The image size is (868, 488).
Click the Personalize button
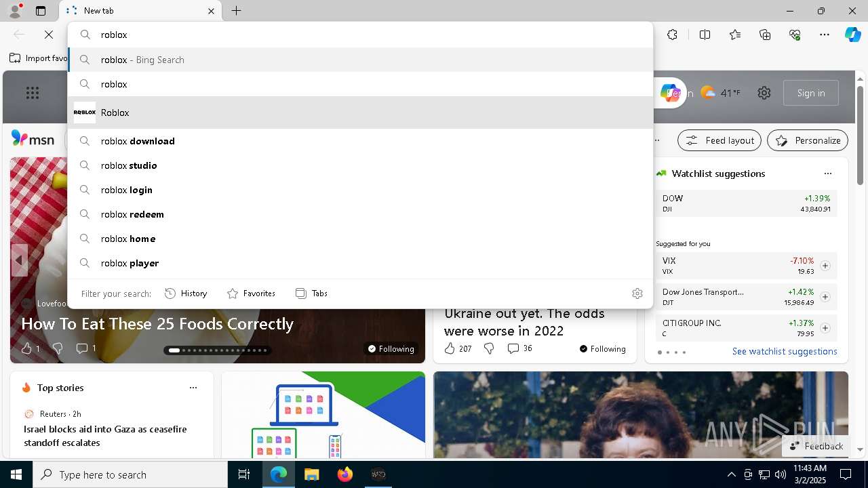808,140
